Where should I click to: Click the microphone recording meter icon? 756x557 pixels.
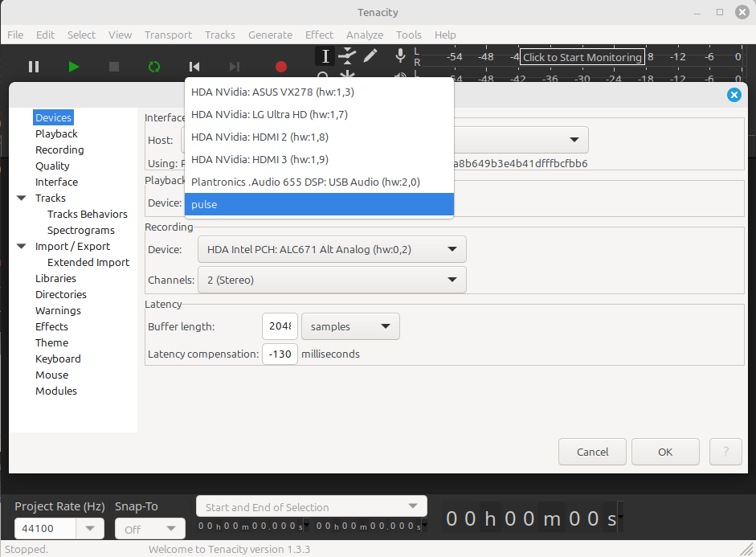[x=400, y=56]
